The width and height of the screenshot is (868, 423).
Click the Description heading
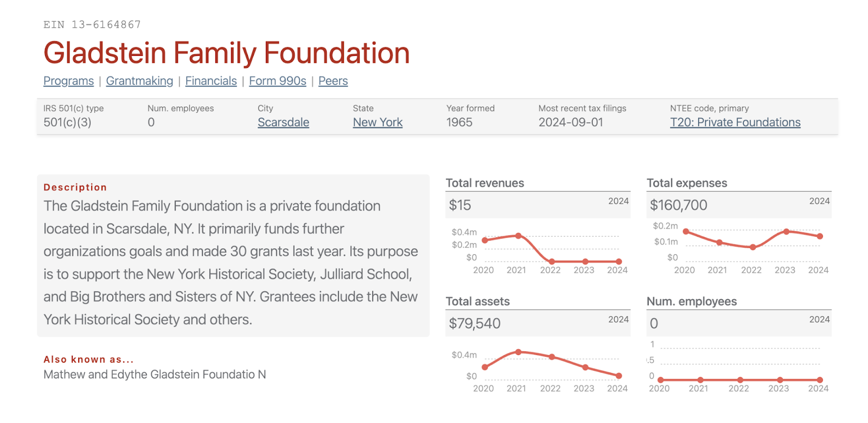[75, 187]
